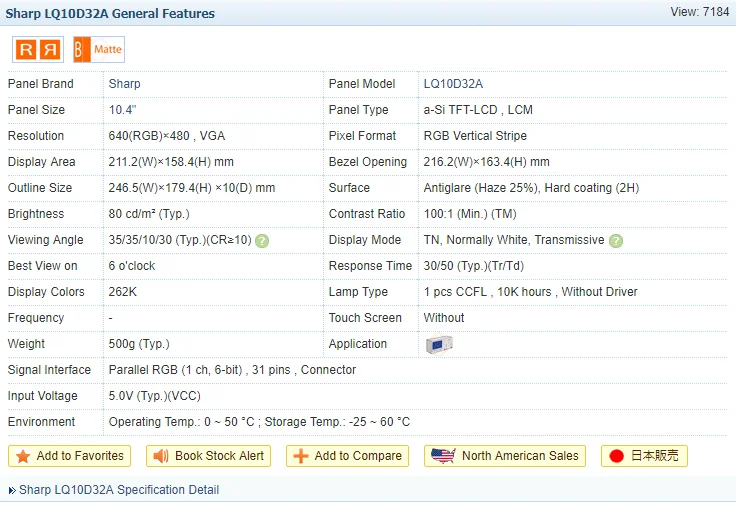Click Bezel Opening value 216.2(W)×163.4(H) mm
The image size is (736, 505).
486,162
